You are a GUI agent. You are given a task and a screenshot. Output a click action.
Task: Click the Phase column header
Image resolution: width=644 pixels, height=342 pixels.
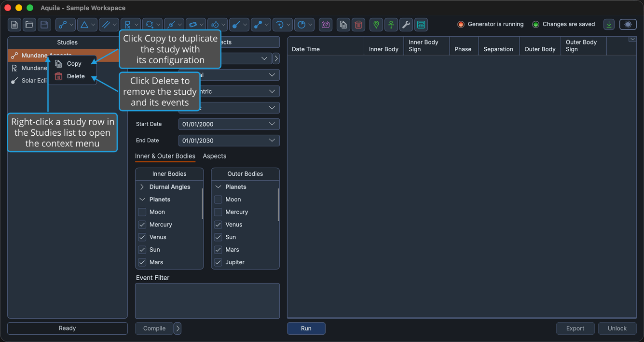[464, 46]
